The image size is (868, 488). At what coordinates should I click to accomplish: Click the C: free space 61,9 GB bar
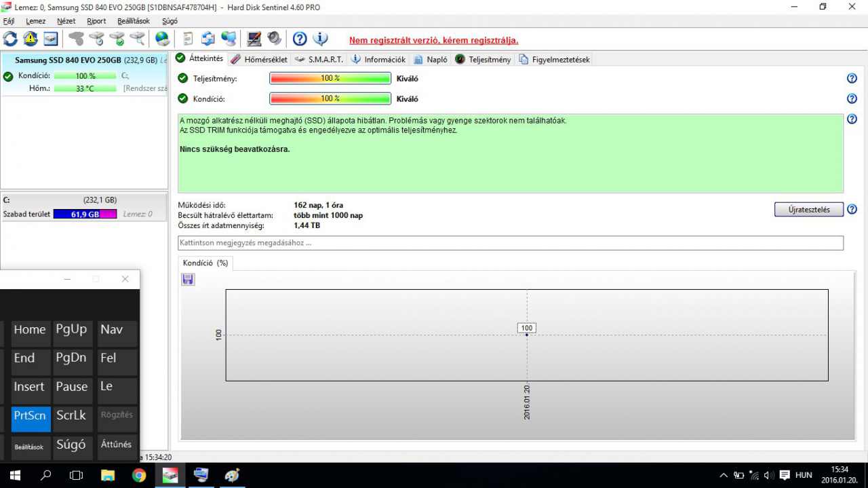(85, 214)
